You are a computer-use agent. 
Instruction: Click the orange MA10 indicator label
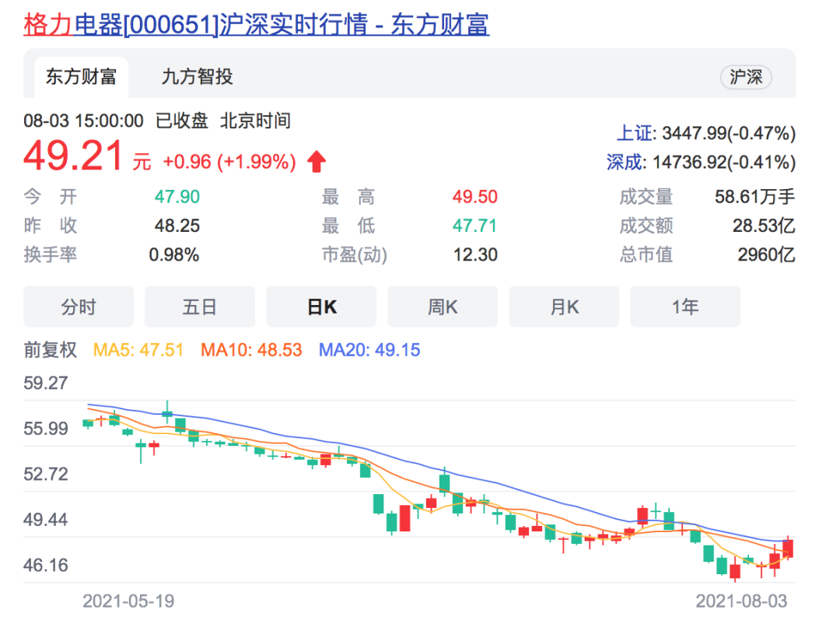point(251,350)
